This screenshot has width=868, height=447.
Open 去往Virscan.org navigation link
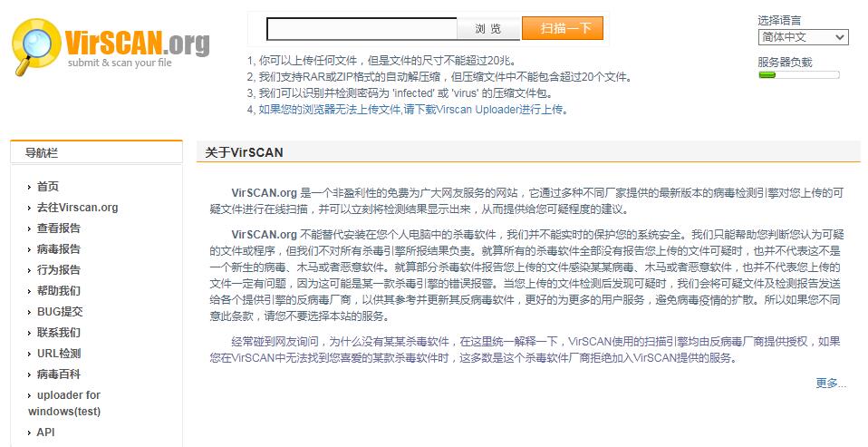click(x=77, y=208)
